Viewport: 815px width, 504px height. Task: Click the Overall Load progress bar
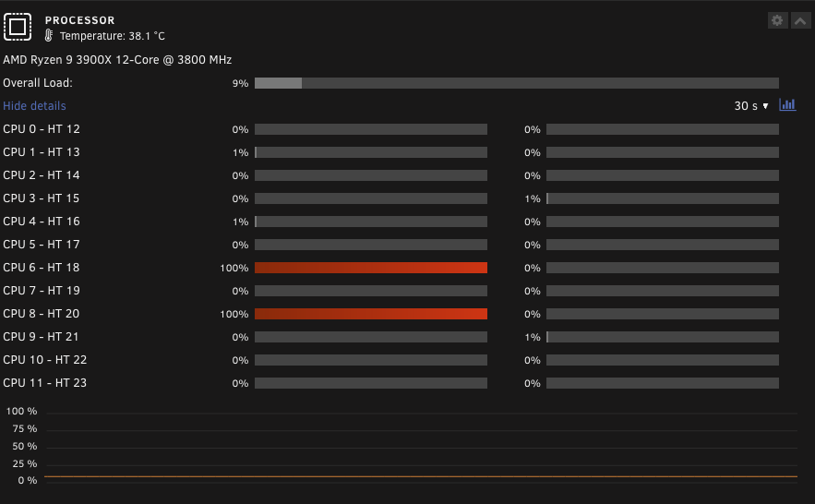coord(517,83)
